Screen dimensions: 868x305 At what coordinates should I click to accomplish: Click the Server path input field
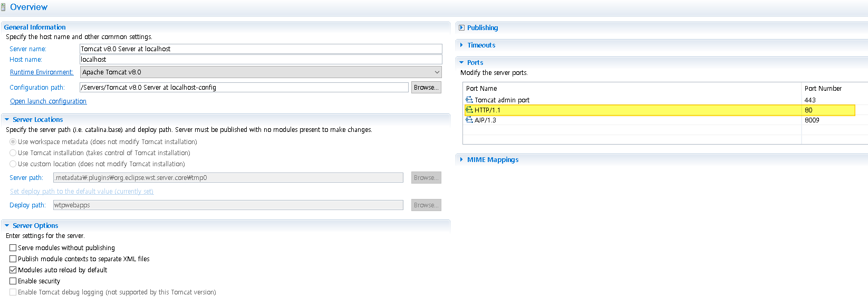pyautogui.click(x=228, y=177)
